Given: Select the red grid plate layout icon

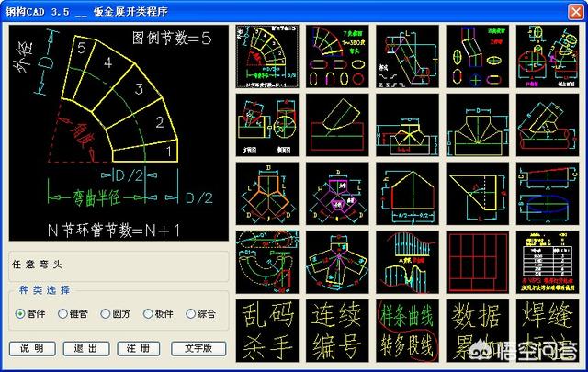Looking at the screenshot, I should (478, 262).
